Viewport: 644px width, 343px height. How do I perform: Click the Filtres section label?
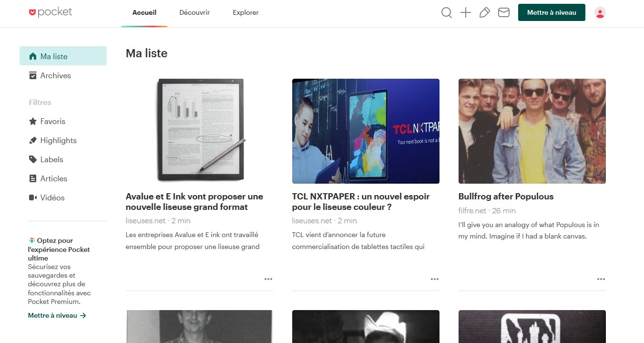point(40,102)
